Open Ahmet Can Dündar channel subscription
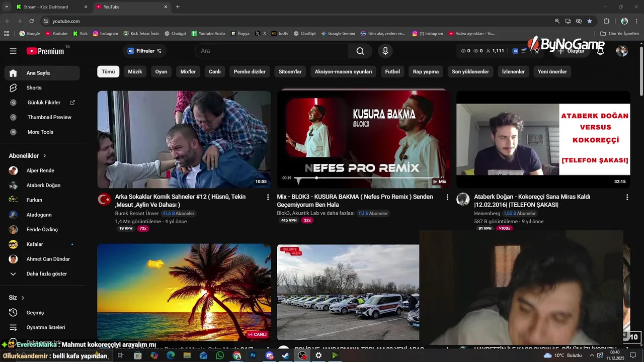644x362 pixels. pos(42,259)
